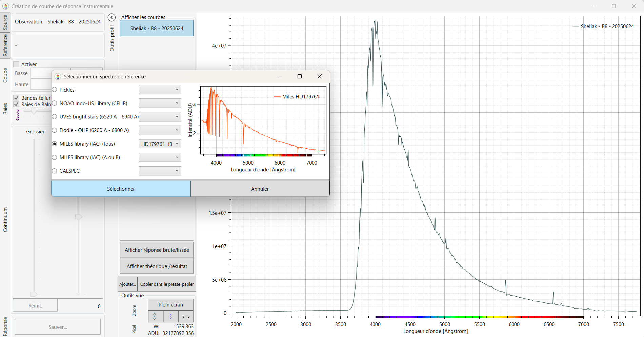Select NOAO Indo-US Library (CFLIB) option
The width and height of the screenshot is (644, 337).
coord(55,103)
